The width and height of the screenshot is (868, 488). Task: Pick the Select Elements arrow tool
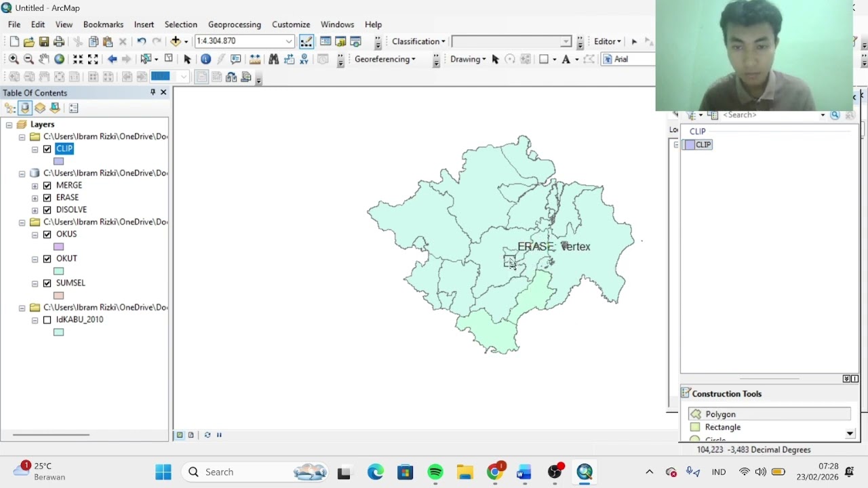tap(187, 59)
